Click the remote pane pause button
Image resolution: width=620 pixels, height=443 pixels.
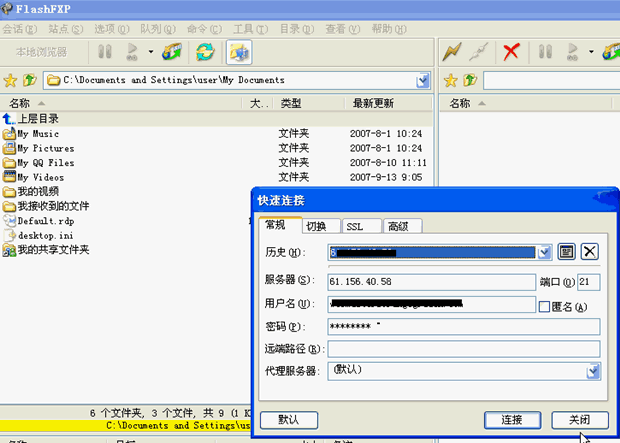tap(545, 52)
